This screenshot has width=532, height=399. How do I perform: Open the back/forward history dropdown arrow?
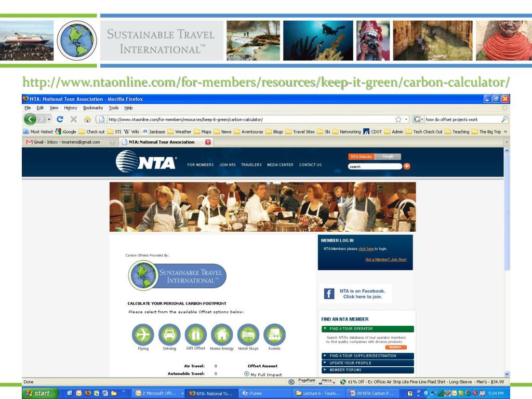(x=49, y=119)
